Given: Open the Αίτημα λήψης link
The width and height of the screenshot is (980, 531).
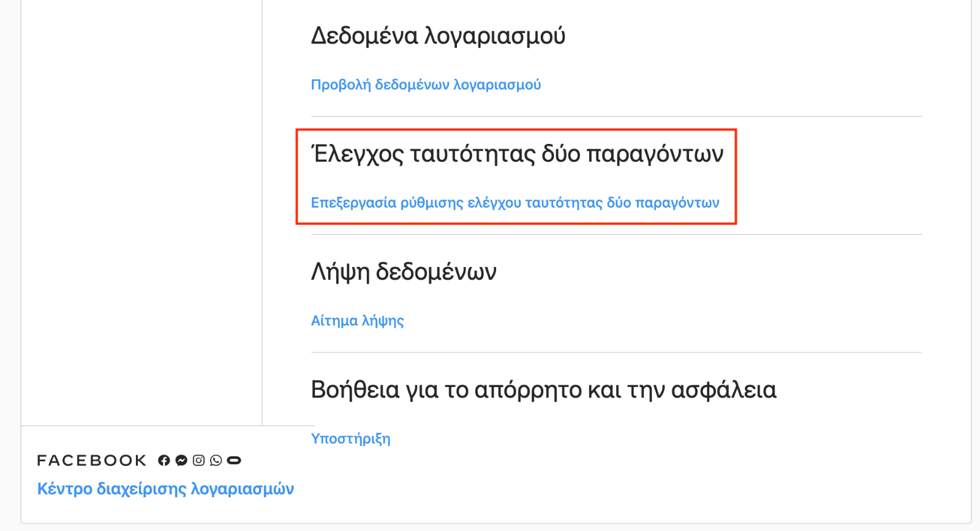Looking at the screenshot, I should [358, 321].
